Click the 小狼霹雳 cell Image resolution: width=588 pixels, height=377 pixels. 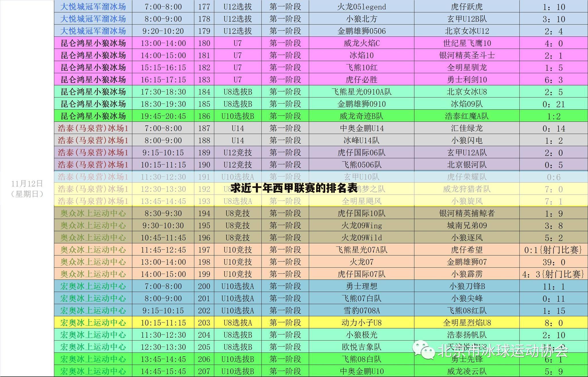pyautogui.click(x=467, y=274)
